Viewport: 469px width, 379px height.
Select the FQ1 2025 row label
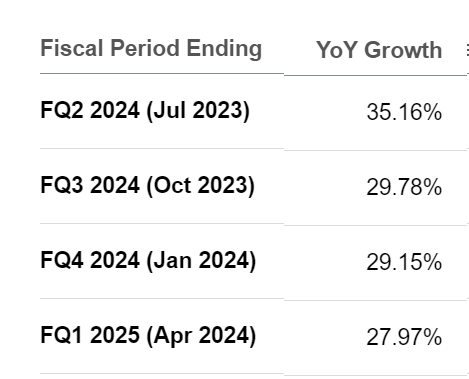90,335
